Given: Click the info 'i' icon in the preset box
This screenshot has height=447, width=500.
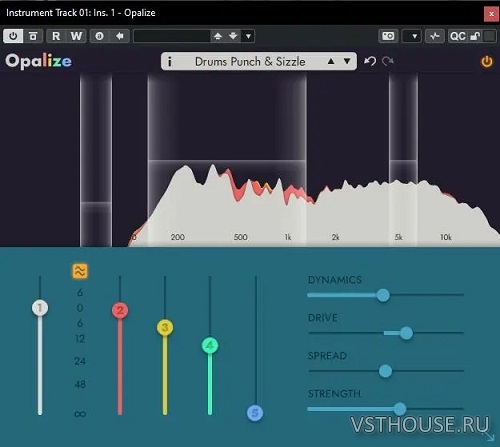Looking at the screenshot, I should pyautogui.click(x=170, y=61).
